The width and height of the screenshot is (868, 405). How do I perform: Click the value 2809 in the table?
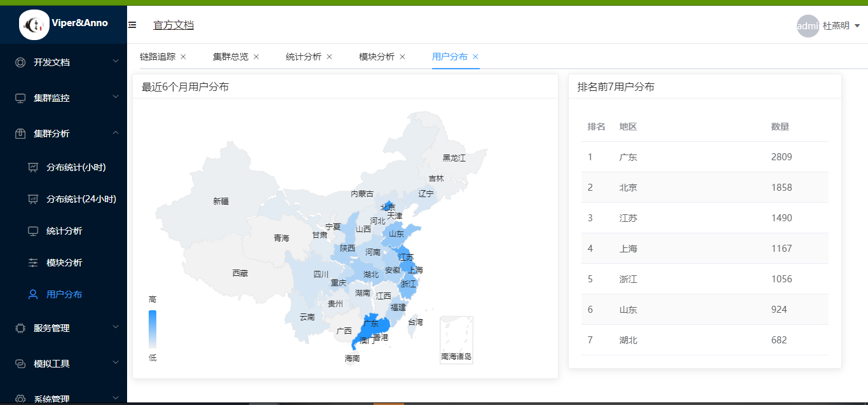click(782, 157)
